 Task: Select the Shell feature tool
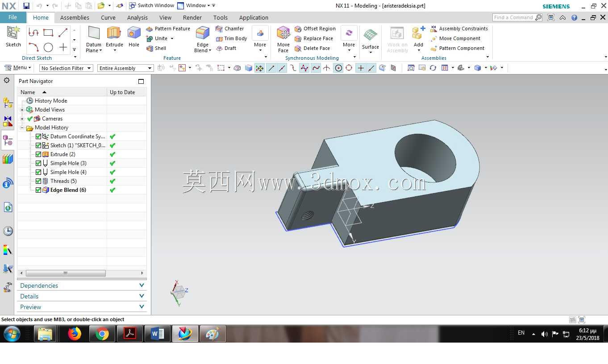point(156,48)
